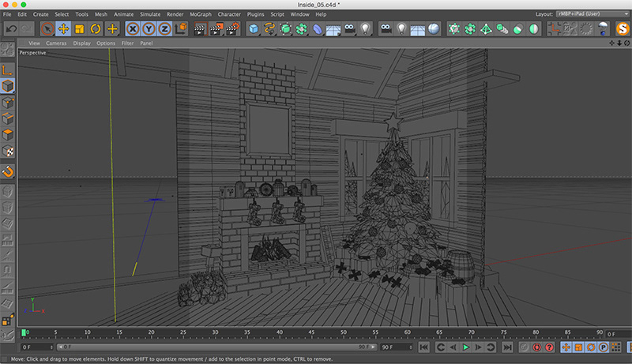Open the Subdivision Surface generator icon

(x=285, y=29)
